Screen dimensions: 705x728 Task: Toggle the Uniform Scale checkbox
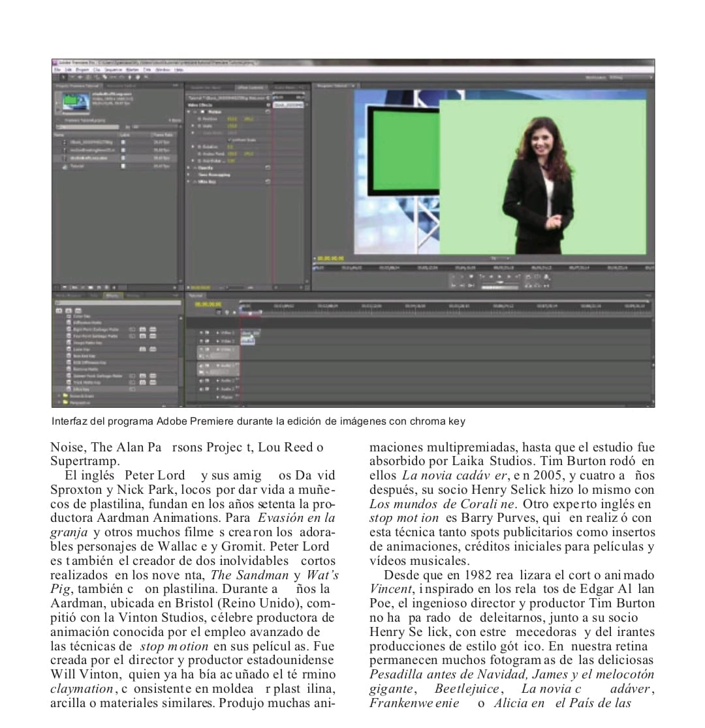click(228, 140)
